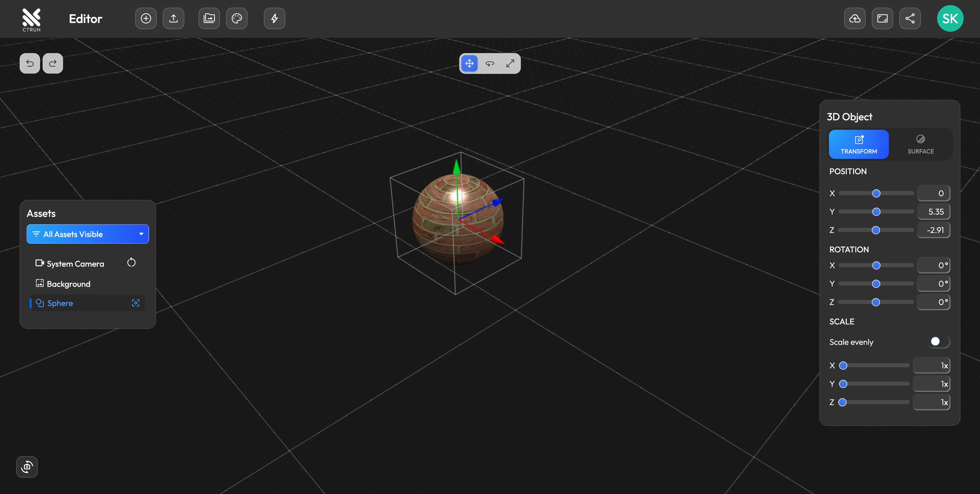Click the cloud upload save icon
The image size is (980, 494).
pos(855,18)
